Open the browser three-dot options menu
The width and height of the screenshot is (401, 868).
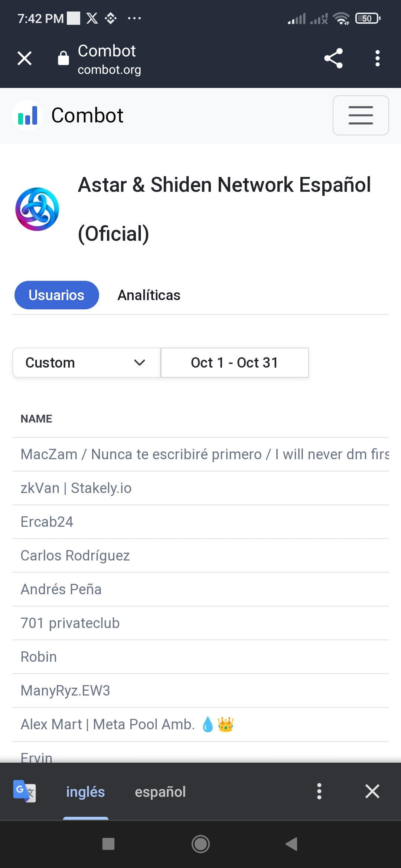point(377,58)
